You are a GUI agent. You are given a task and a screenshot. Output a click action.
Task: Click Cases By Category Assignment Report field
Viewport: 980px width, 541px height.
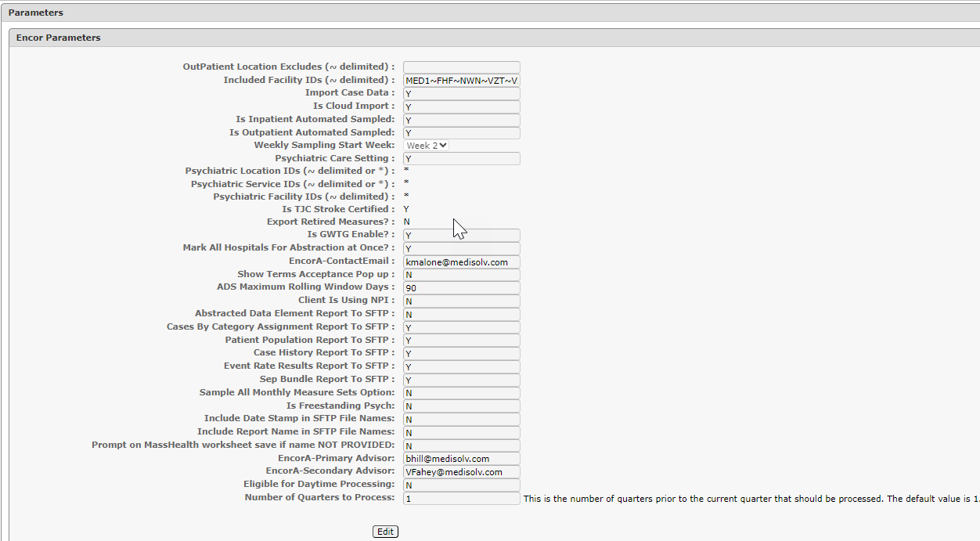point(462,327)
